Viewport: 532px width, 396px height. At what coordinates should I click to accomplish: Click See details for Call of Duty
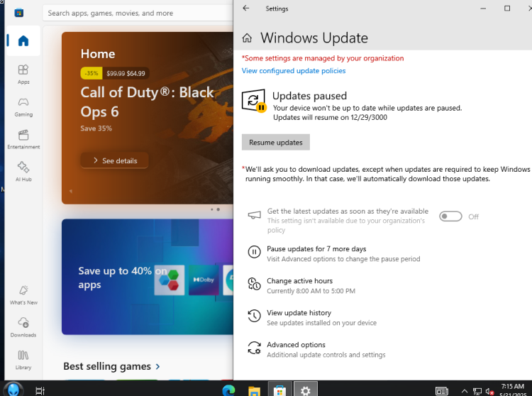coord(115,160)
